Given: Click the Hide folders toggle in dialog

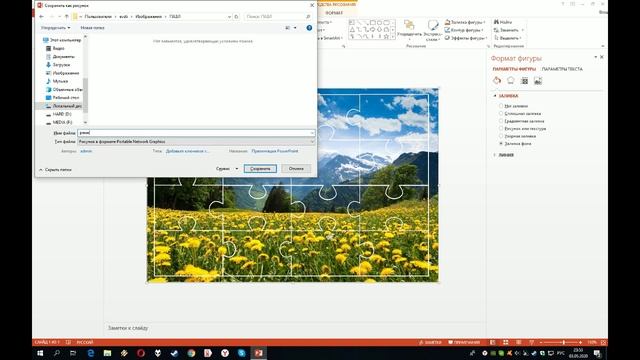Looking at the screenshot, I should tap(55, 169).
